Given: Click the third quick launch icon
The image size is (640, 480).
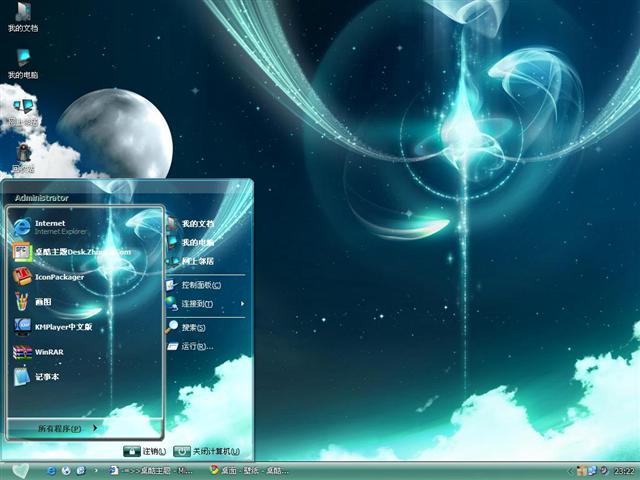Looking at the screenshot, I should 81,471.
